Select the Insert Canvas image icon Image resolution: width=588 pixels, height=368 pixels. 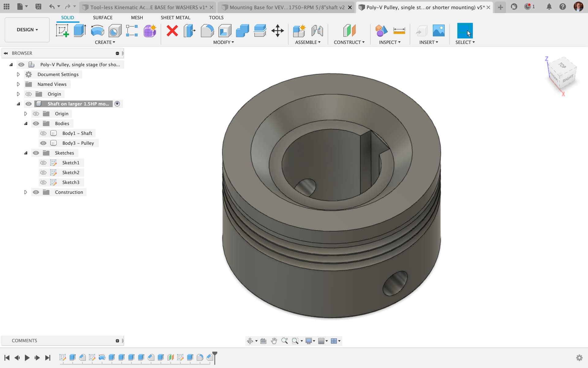click(x=439, y=31)
